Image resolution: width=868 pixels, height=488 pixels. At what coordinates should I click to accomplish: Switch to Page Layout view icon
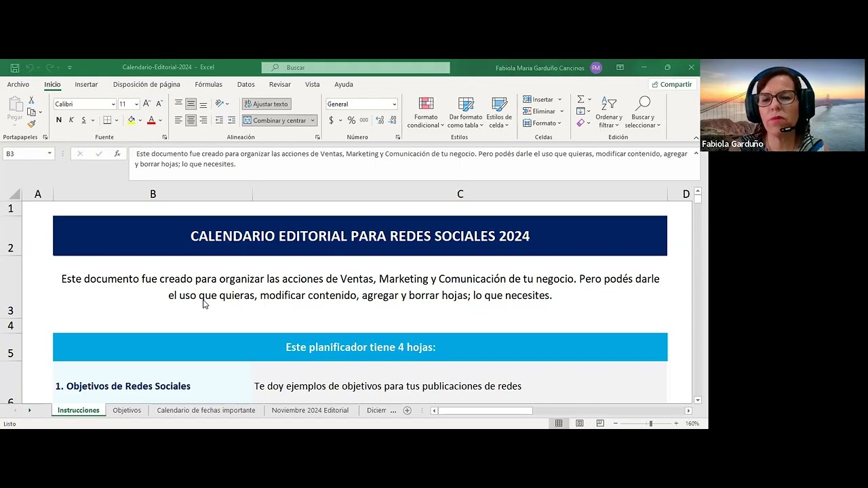tap(579, 424)
